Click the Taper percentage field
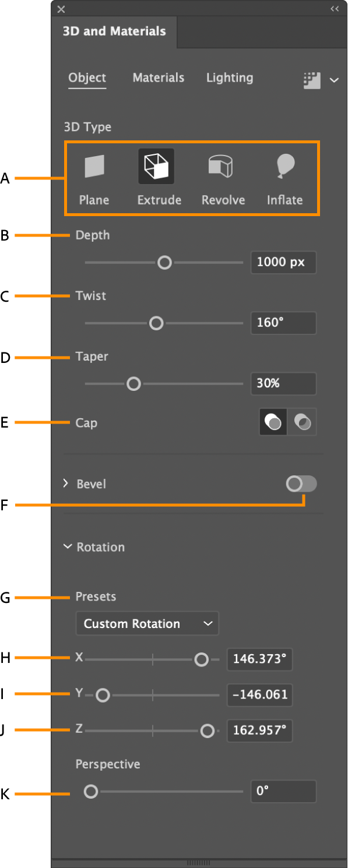Image resolution: width=348 pixels, height=868 pixels. pyautogui.click(x=284, y=383)
